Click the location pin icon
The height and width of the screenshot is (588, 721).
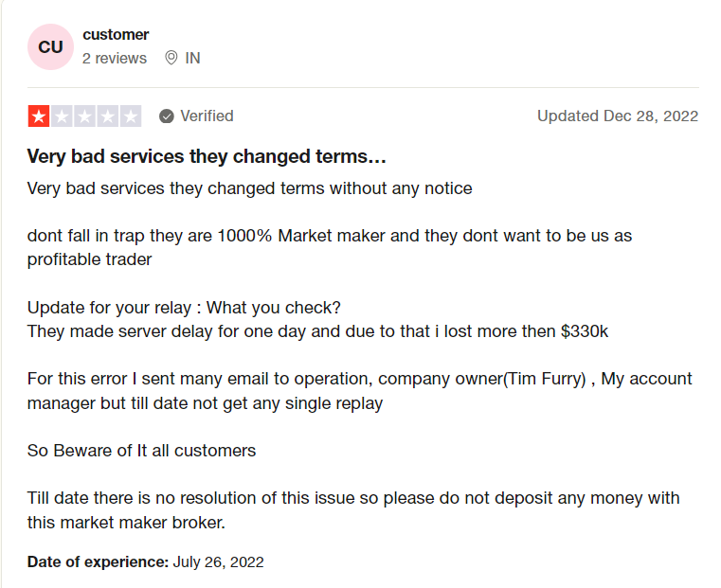[171, 58]
